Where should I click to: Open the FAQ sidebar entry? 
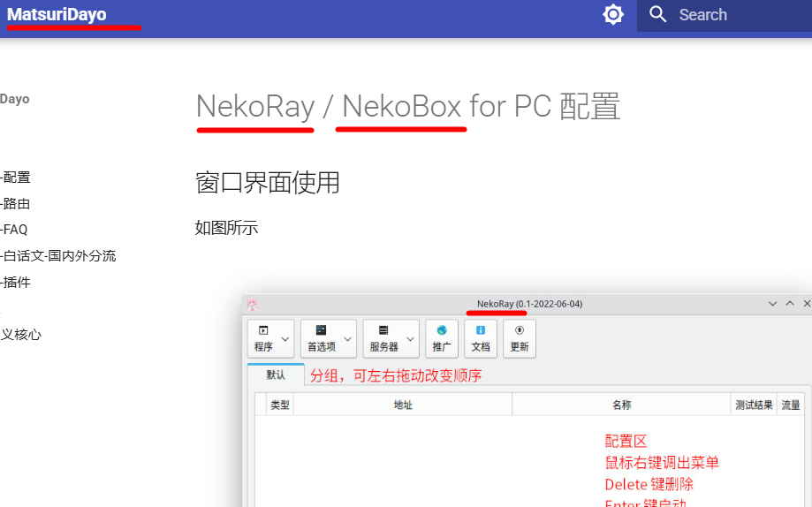(15, 230)
